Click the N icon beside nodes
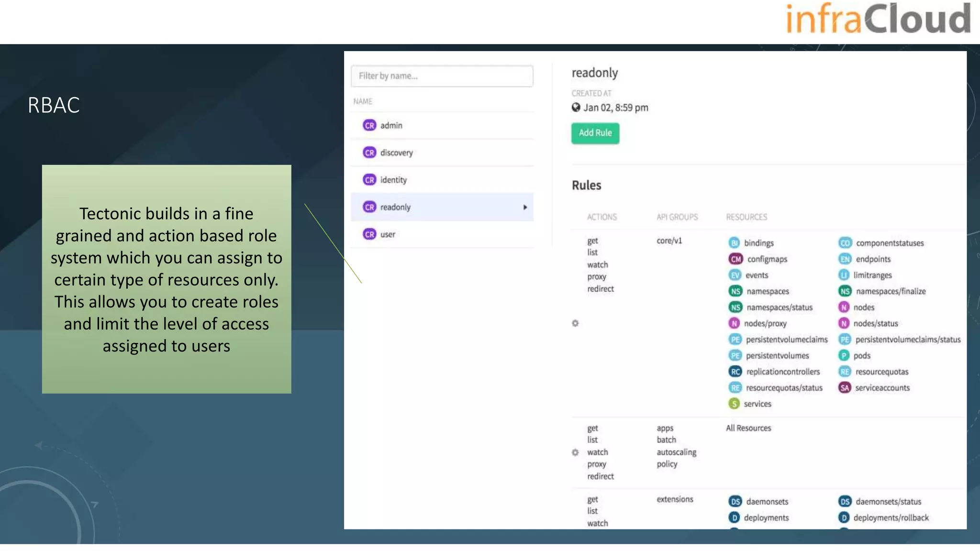The width and height of the screenshot is (980, 551). pos(844,308)
